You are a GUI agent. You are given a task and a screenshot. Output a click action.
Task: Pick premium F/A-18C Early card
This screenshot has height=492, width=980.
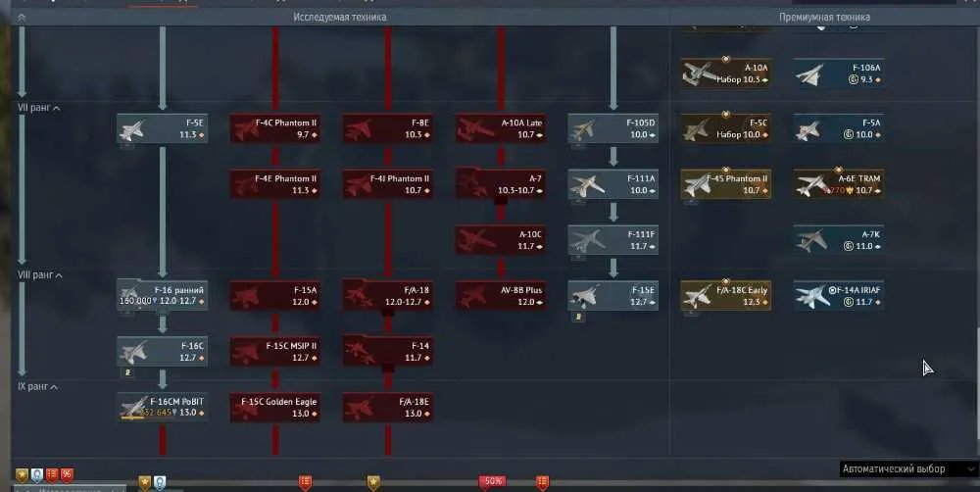coord(725,296)
